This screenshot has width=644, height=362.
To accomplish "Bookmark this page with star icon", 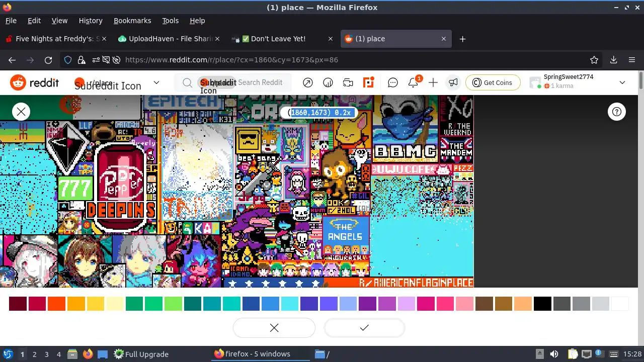I will (594, 60).
